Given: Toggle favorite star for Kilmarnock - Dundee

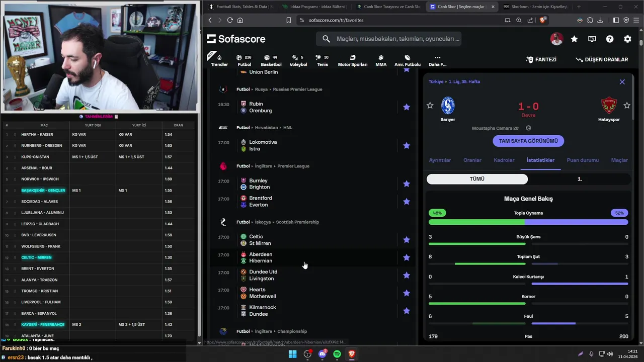Looking at the screenshot, I should [x=407, y=311].
